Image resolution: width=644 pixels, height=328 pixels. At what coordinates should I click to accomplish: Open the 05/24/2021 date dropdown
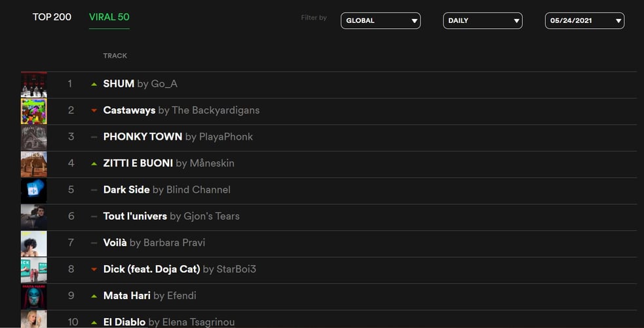point(584,20)
